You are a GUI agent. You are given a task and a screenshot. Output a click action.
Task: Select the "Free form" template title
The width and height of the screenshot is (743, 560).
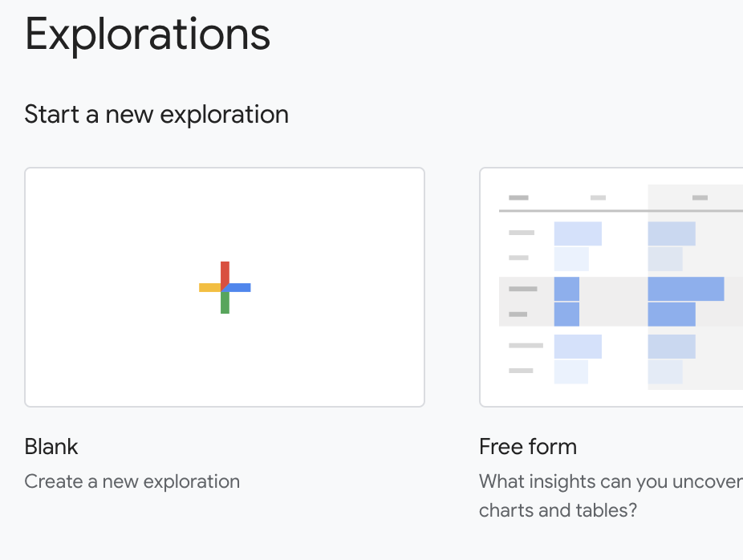(528, 446)
